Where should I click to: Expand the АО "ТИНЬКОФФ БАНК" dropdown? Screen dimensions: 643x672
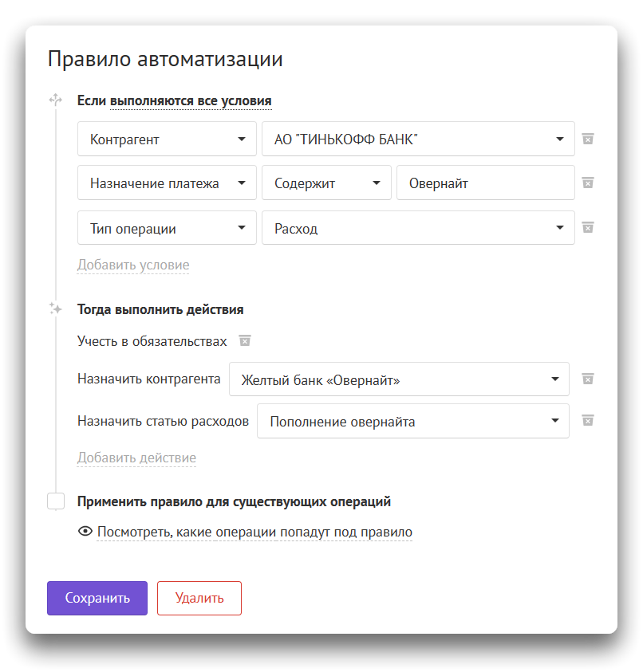[418, 140]
